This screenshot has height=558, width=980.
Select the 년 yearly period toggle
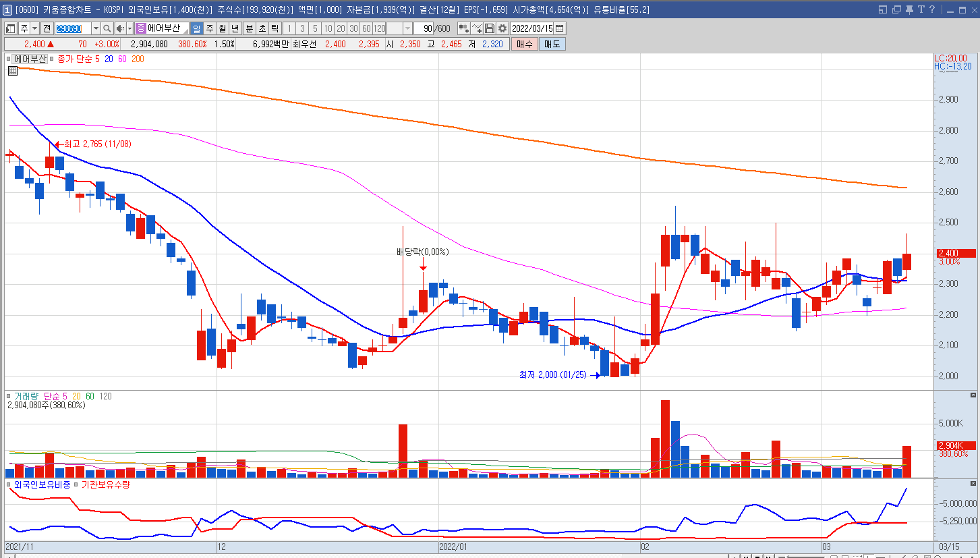pyautogui.click(x=235, y=28)
